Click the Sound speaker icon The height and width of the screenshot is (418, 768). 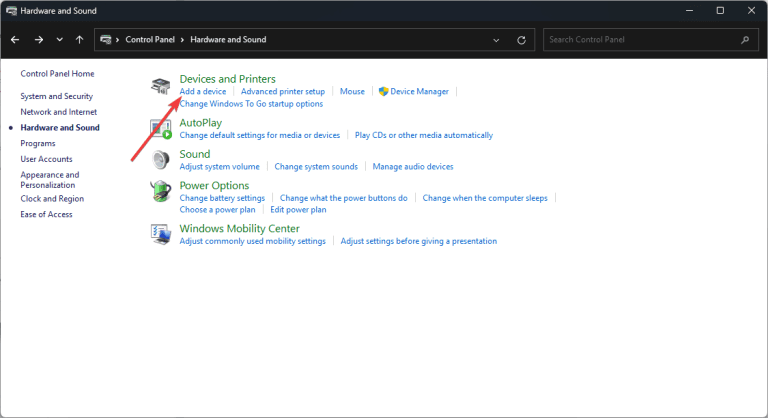click(160, 160)
